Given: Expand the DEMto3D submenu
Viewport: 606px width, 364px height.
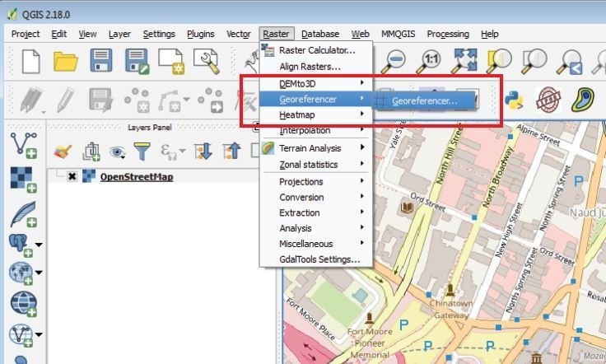Looking at the screenshot, I should tap(315, 83).
